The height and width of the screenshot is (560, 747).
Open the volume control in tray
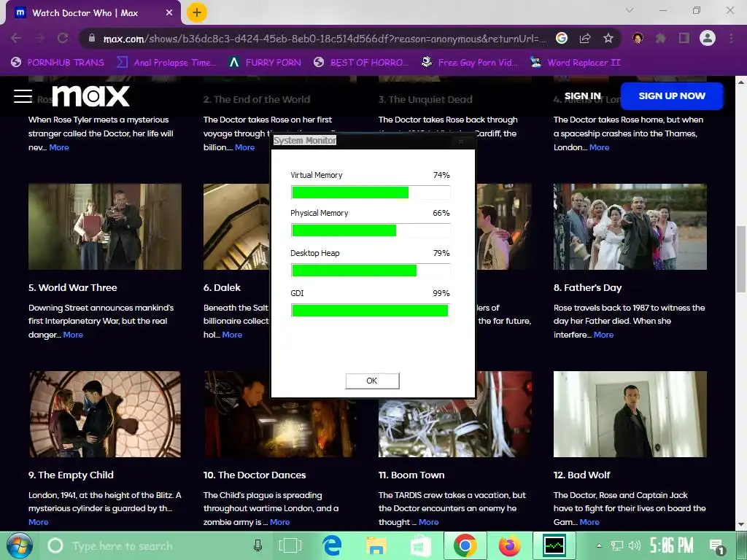tap(634, 545)
